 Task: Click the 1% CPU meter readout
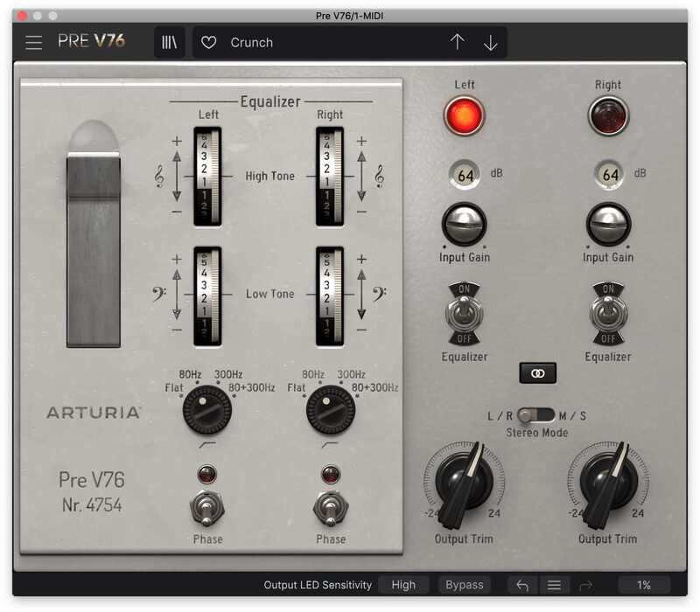pyautogui.click(x=643, y=585)
